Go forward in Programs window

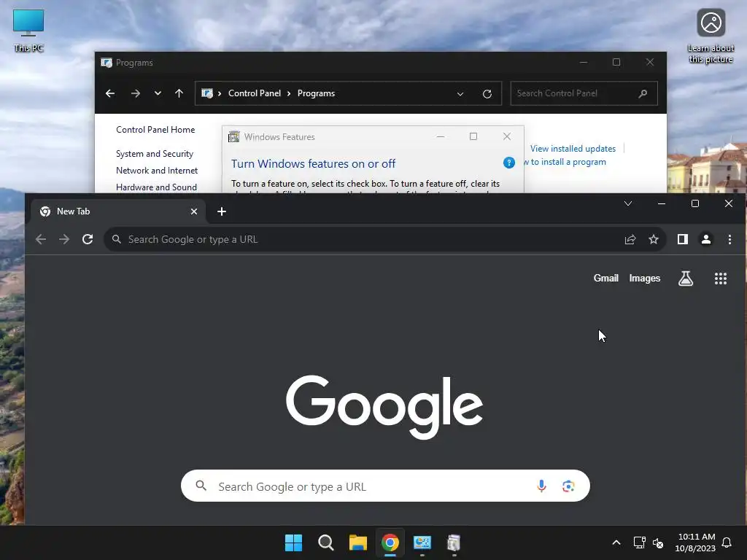click(135, 93)
